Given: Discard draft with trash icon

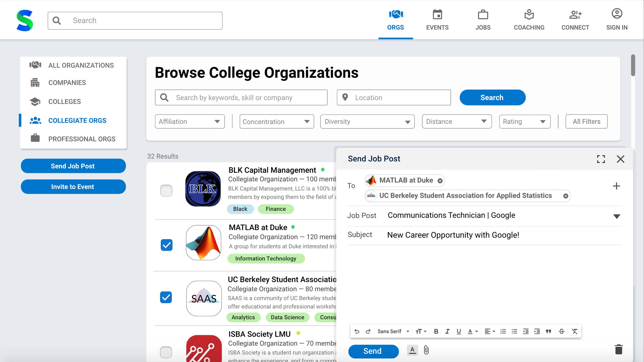Looking at the screenshot, I should click(x=618, y=350).
